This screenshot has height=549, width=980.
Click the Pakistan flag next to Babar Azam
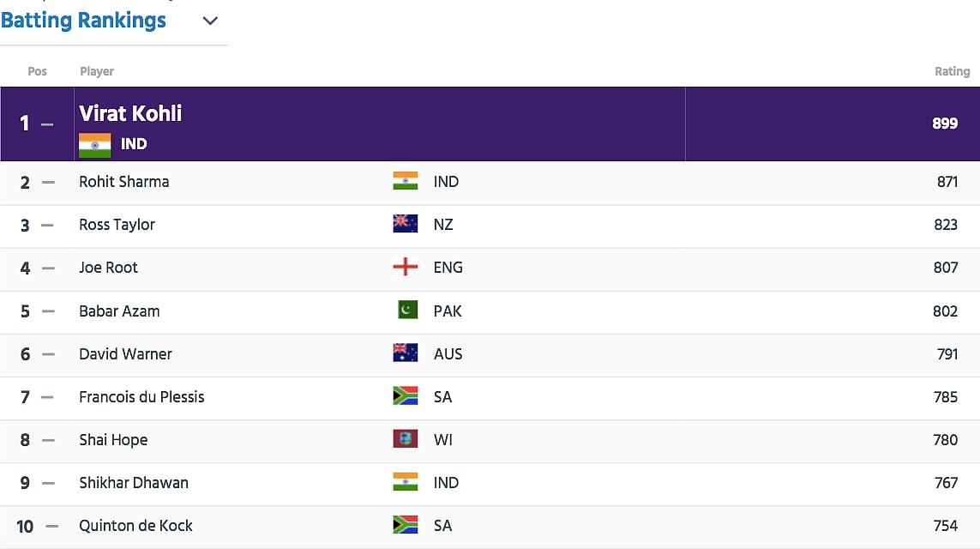tap(405, 310)
